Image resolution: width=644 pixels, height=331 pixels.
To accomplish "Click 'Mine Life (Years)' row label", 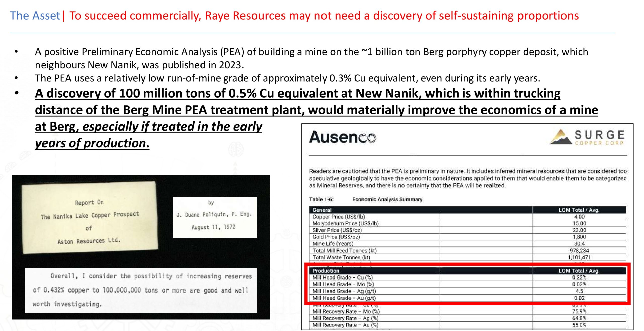I will 333,244.
